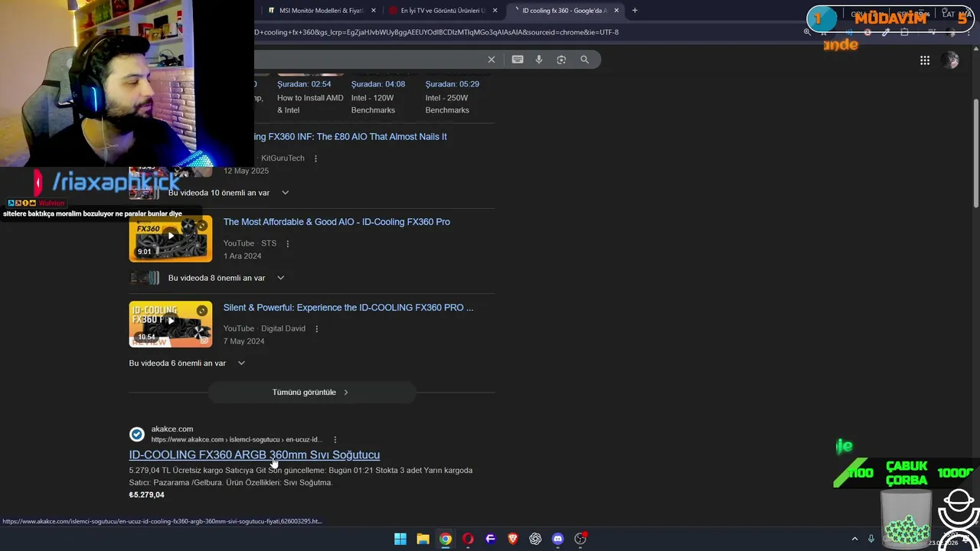Click the ₺5.279,04 price text

click(147, 495)
